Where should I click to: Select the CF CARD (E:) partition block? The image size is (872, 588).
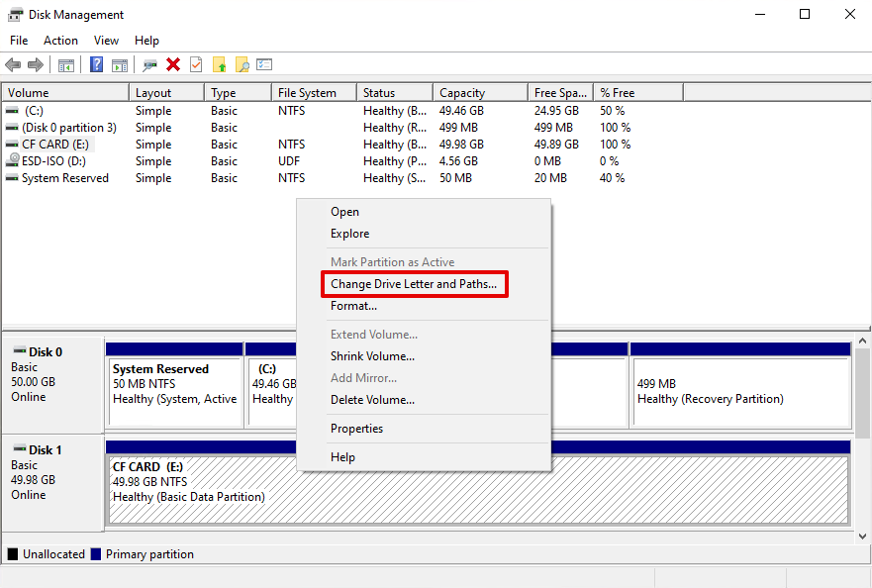[478, 483]
